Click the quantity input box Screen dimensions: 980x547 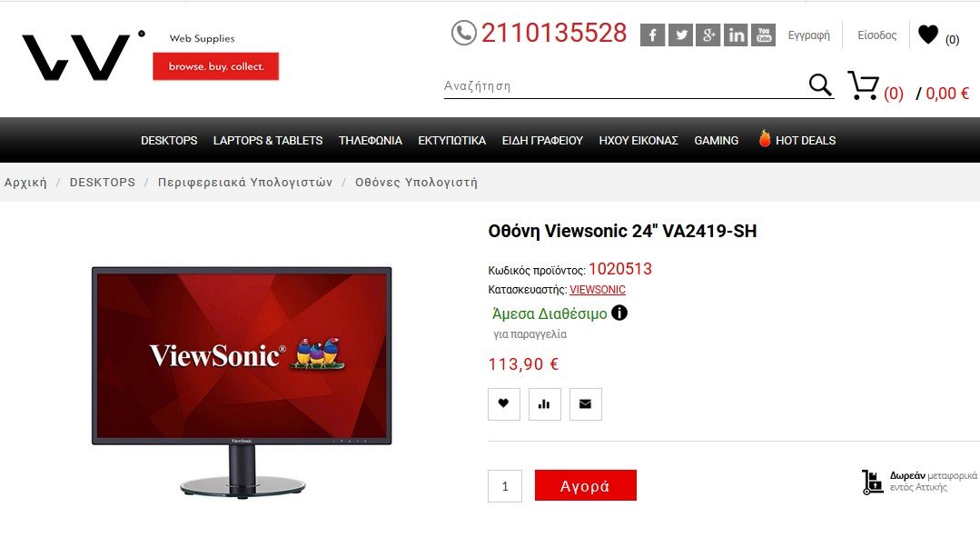point(505,486)
